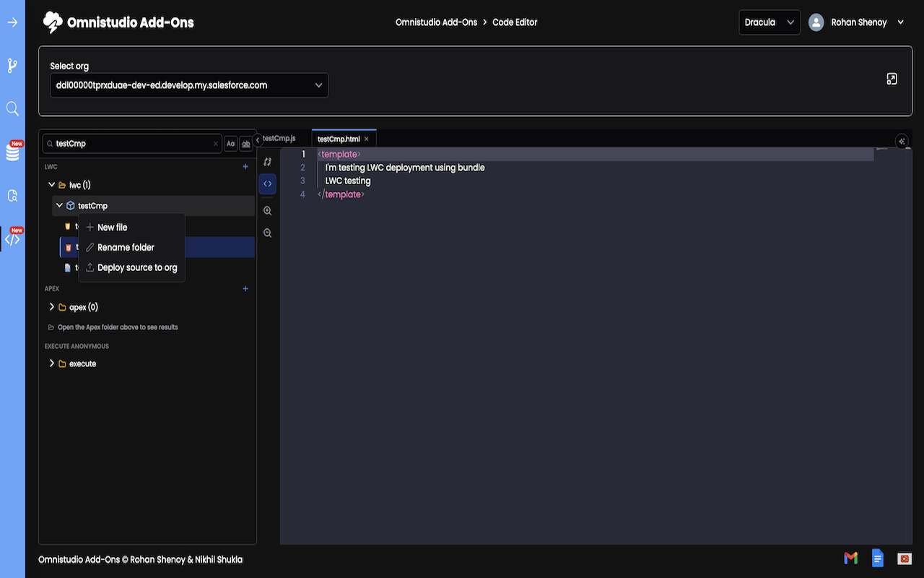This screenshot has height=578, width=924.
Task: Click the footer copyright text
Action: 140,559
